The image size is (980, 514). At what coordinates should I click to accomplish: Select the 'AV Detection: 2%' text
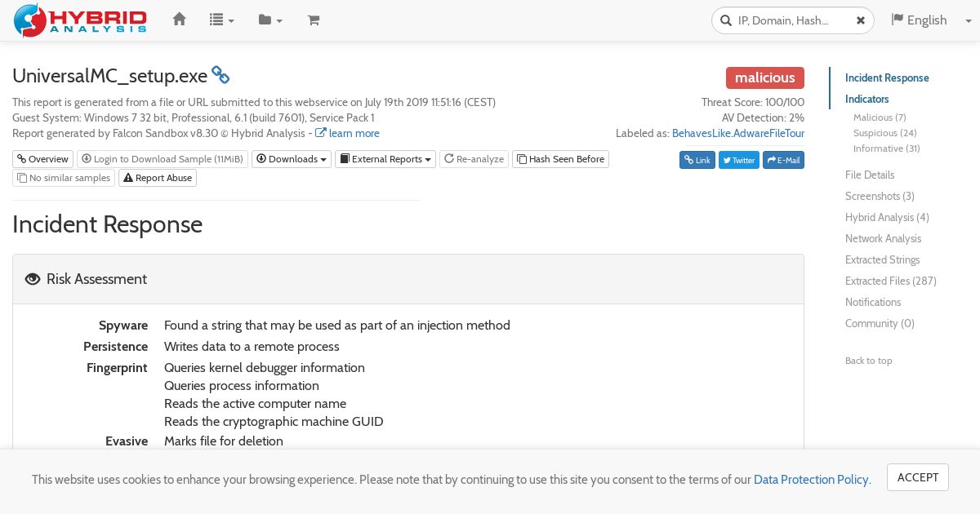[763, 117]
